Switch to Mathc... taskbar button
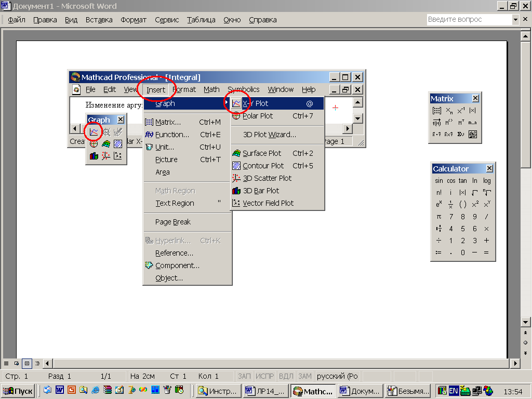The image size is (532, 399). click(313, 391)
